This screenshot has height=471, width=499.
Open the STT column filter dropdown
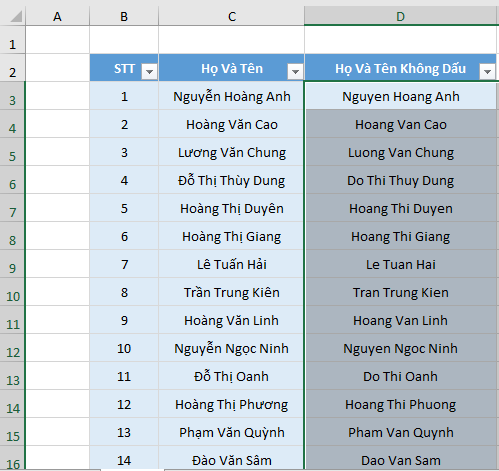(149, 71)
